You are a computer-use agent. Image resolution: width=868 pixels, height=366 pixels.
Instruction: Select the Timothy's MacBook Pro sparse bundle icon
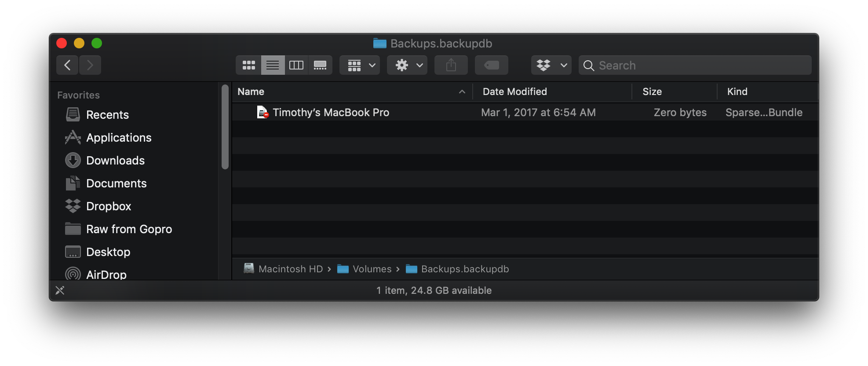click(263, 112)
